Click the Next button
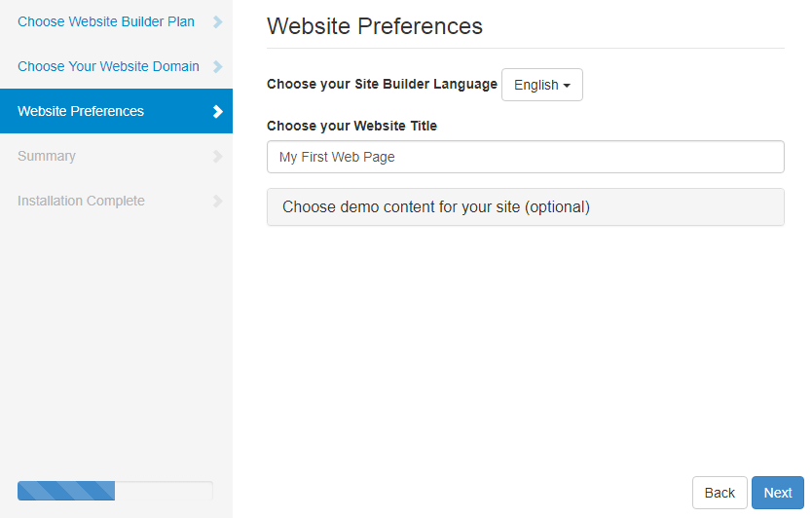 (x=777, y=493)
